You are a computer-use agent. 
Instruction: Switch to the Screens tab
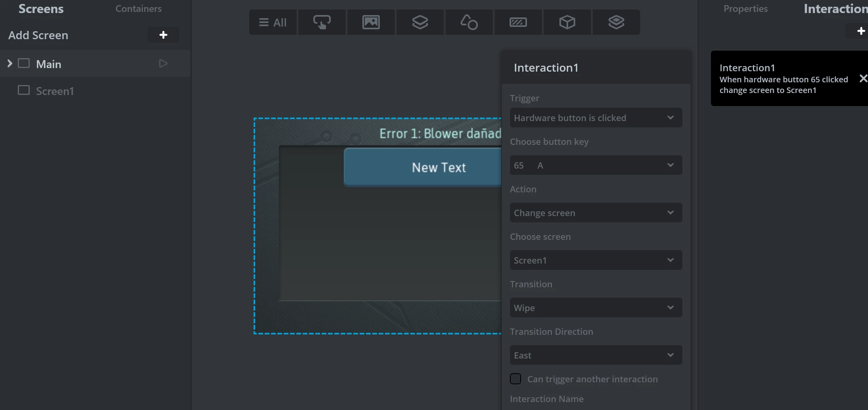click(41, 9)
